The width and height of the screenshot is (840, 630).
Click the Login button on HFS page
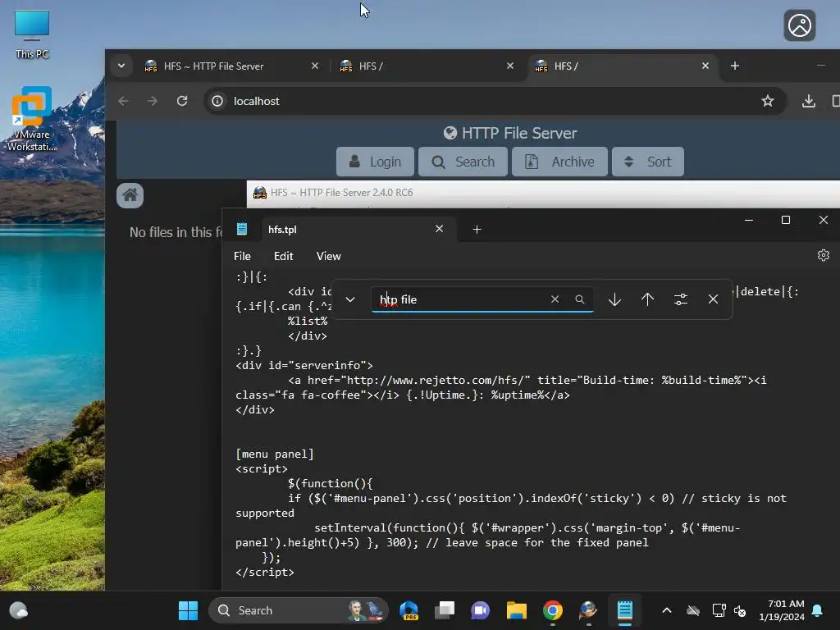(375, 162)
